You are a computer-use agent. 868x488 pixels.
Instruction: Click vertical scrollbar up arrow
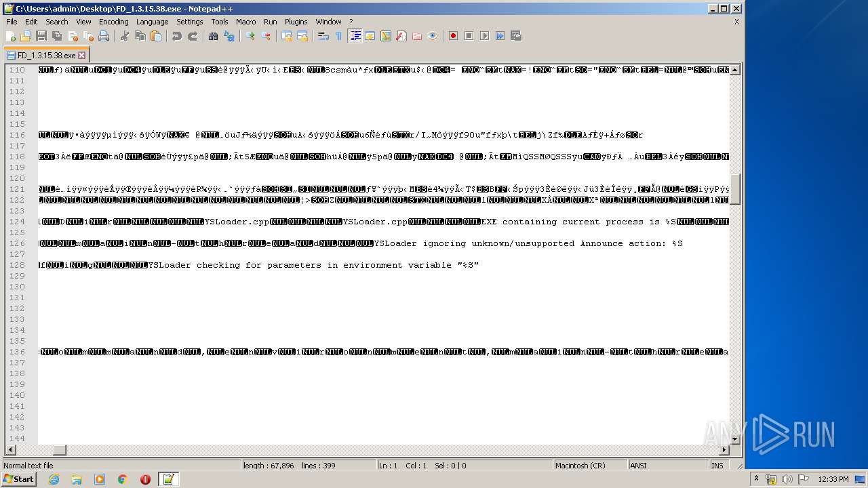(735, 70)
